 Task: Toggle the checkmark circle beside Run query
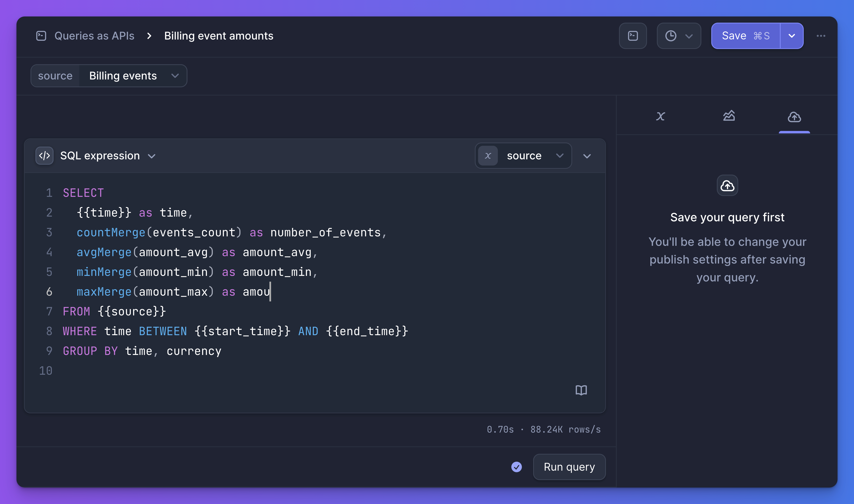(516, 467)
